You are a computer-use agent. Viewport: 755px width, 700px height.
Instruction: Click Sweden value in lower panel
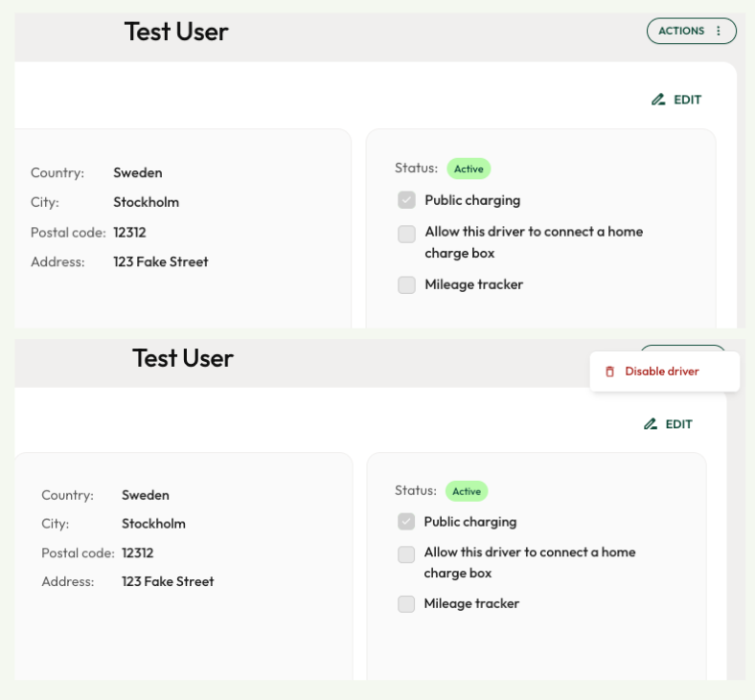pyautogui.click(x=146, y=495)
